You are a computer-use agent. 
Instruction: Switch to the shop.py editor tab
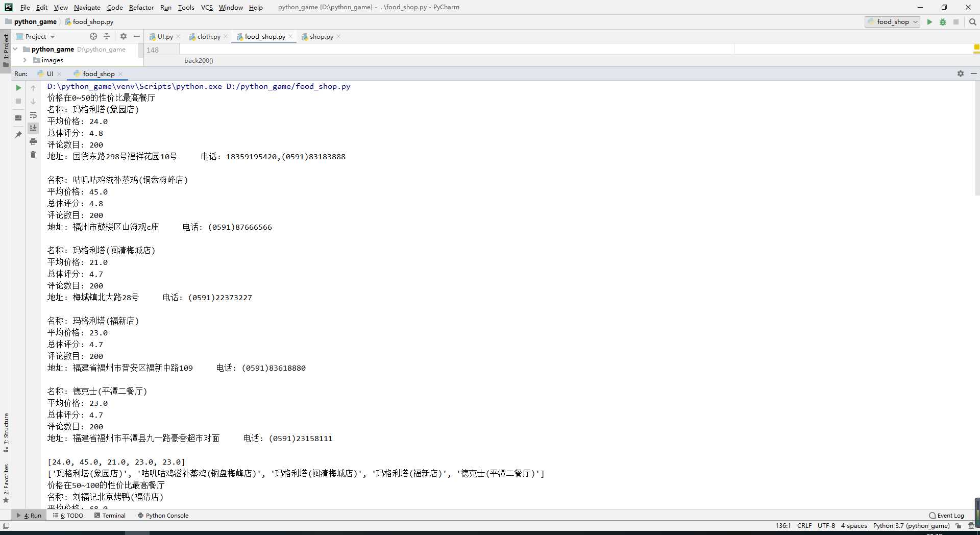[321, 36]
